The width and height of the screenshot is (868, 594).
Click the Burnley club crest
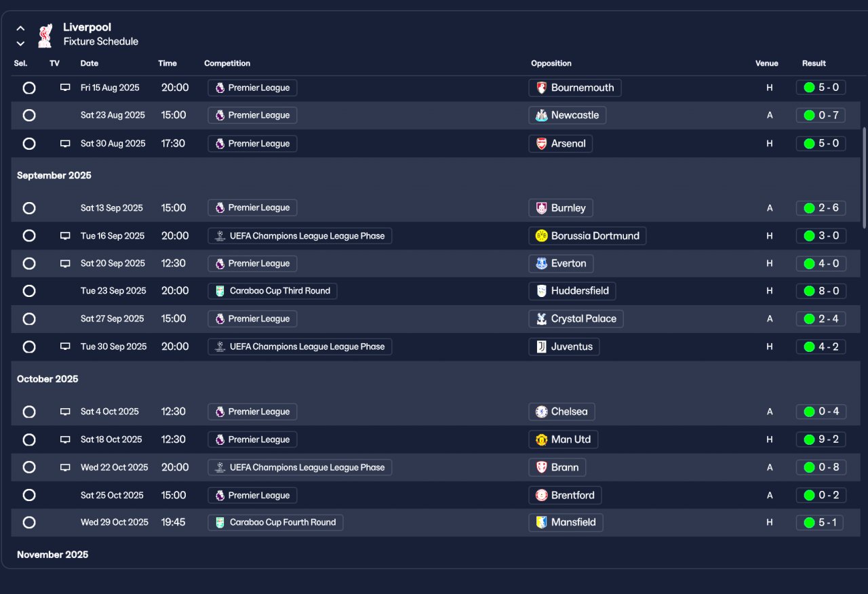tap(541, 208)
